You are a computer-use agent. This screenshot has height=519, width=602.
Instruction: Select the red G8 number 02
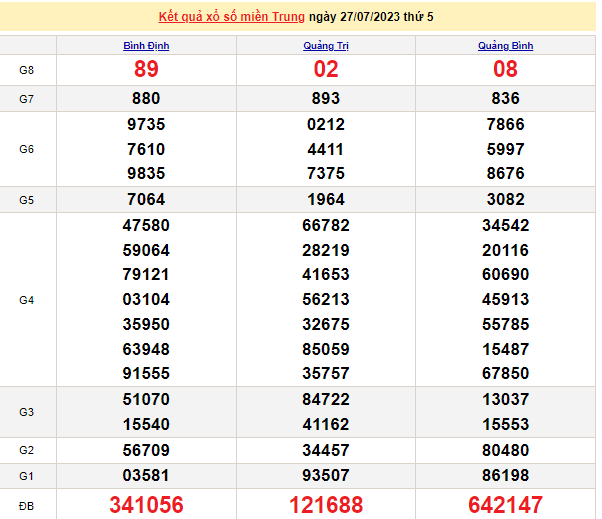pyautogui.click(x=326, y=69)
